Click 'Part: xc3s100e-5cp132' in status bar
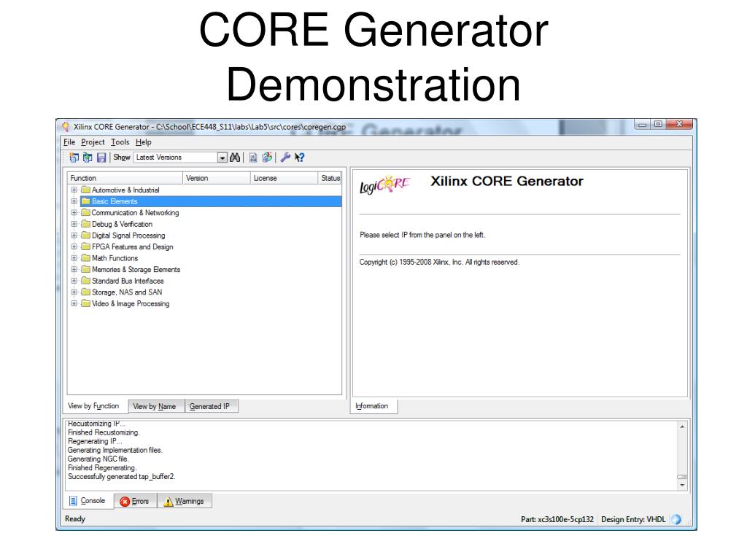The height and width of the screenshot is (560, 747). 557,519
